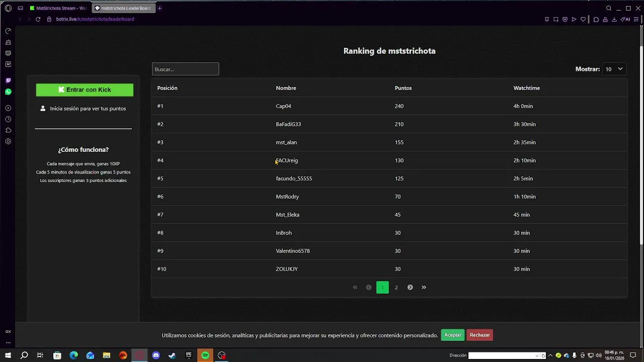
Task: Select the Valentino6578 name cell
Action: coord(293,251)
